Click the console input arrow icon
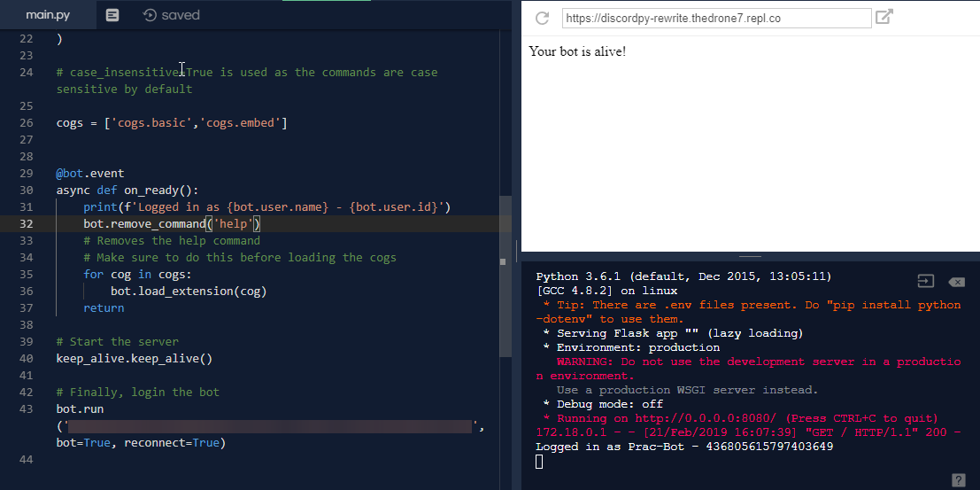The image size is (980, 490). pyautogui.click(x=926, y=282)
